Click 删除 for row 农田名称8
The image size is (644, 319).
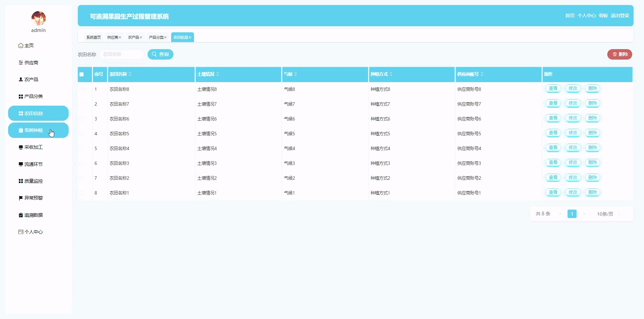point(592,88)
